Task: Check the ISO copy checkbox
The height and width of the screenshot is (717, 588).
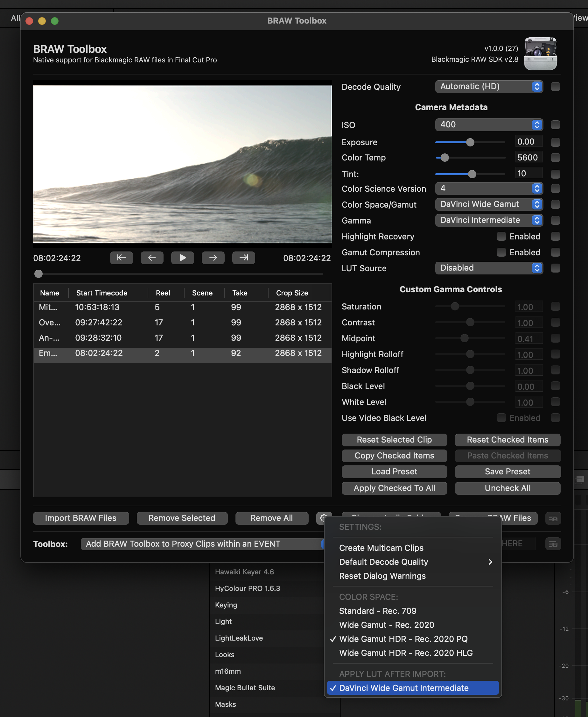Action: pos(555,125)
